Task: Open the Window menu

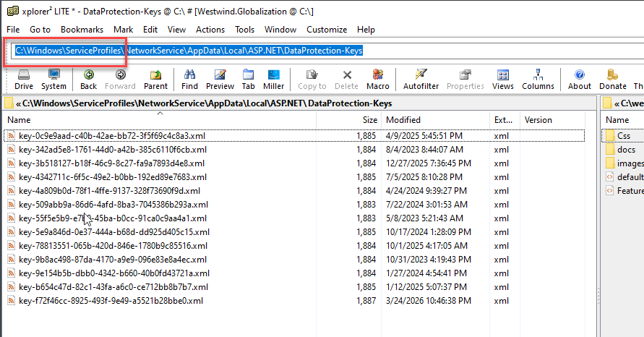Action: (x=280, y=30)
